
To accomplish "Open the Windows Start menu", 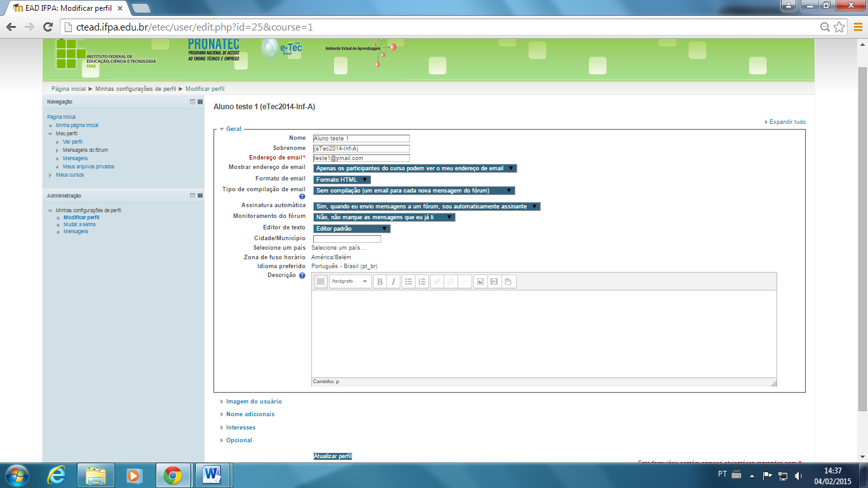I will [17, 475].
